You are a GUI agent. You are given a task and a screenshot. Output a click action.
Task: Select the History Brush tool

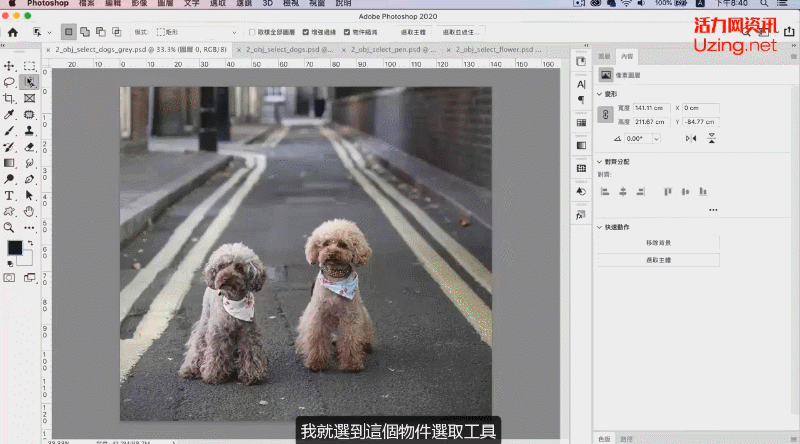coord(9,147)
